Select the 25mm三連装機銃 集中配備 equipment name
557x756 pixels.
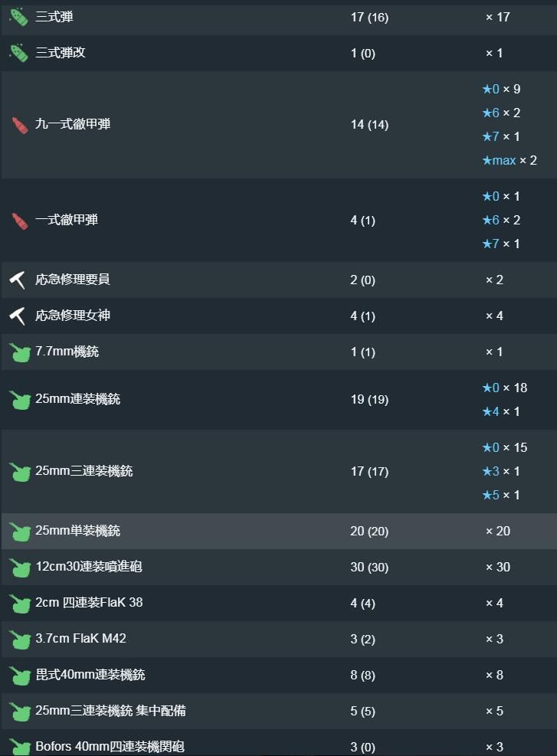110,711
